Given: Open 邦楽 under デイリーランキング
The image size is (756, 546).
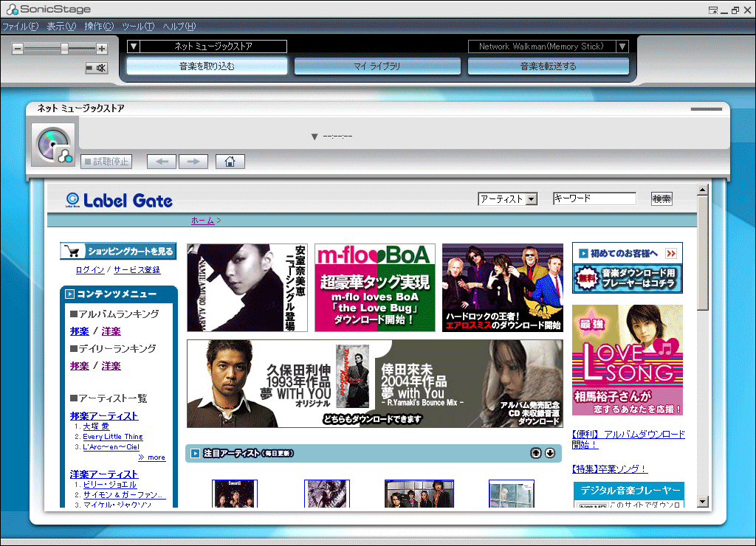Looking at the screenshot, I should (80, 366).
